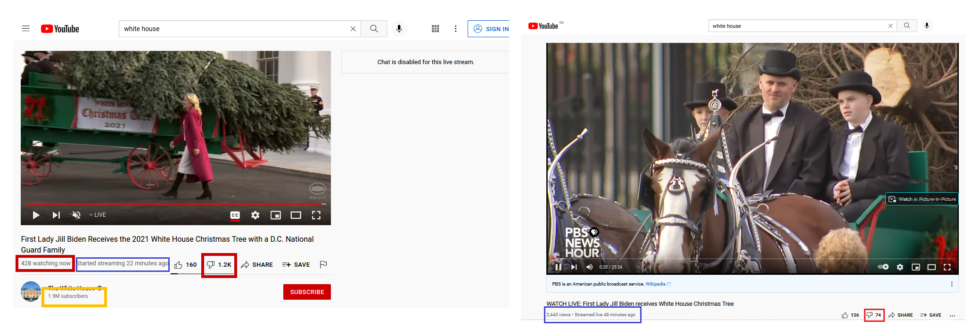Make the live stream fullscreen
This screenshot has width=980, height=336.
[x=316, y=215]
